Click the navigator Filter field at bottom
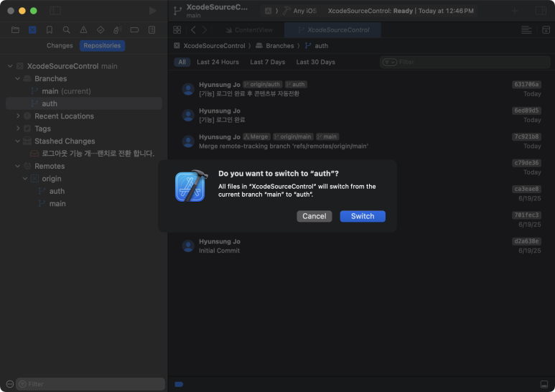 coord(90,384)
